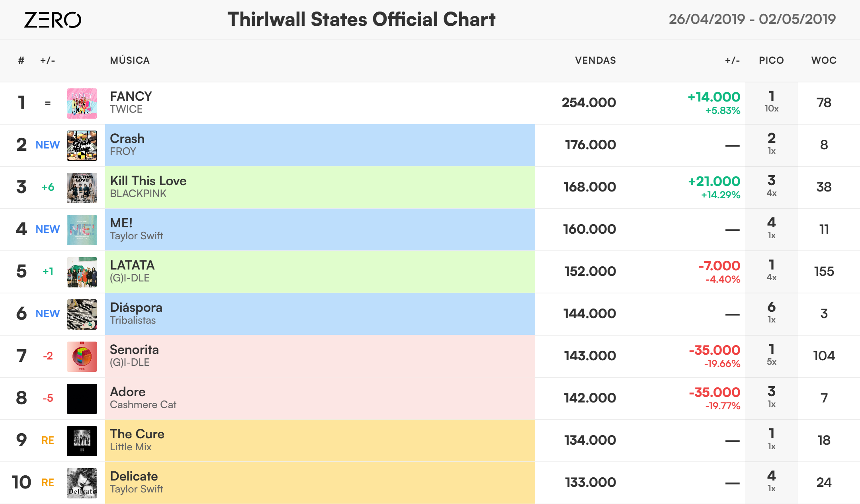Click the BLACKPINK artist name
Screen dimensions: 860x504
point(138,194)
